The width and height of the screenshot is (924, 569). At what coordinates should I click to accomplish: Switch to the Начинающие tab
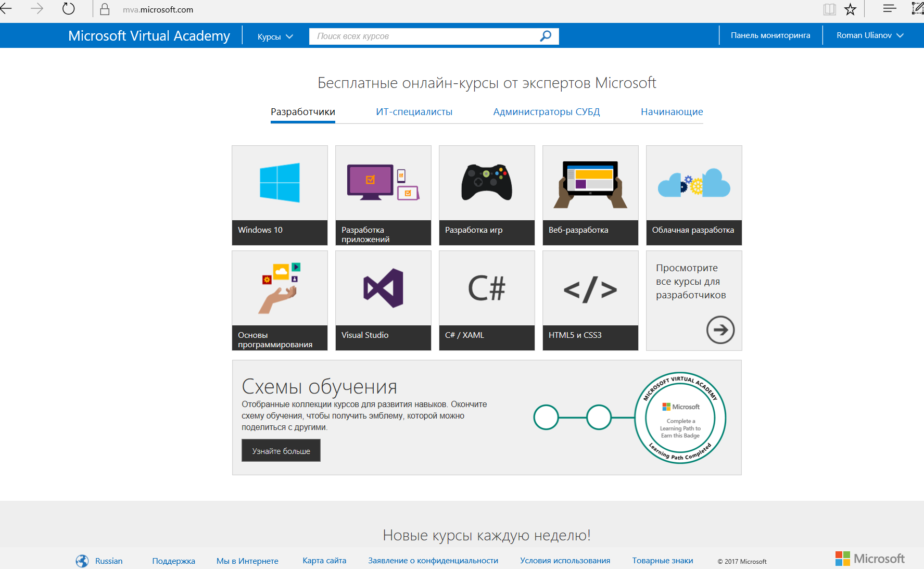(x=672, y=112)
